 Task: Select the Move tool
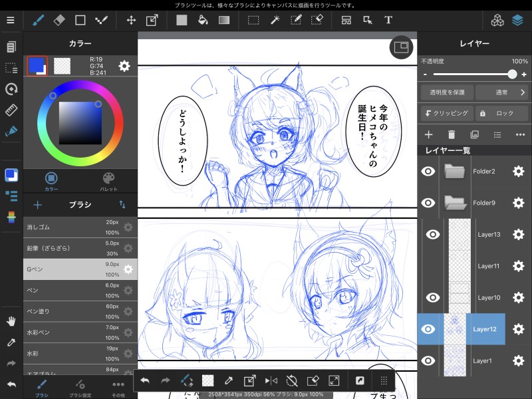131,21
